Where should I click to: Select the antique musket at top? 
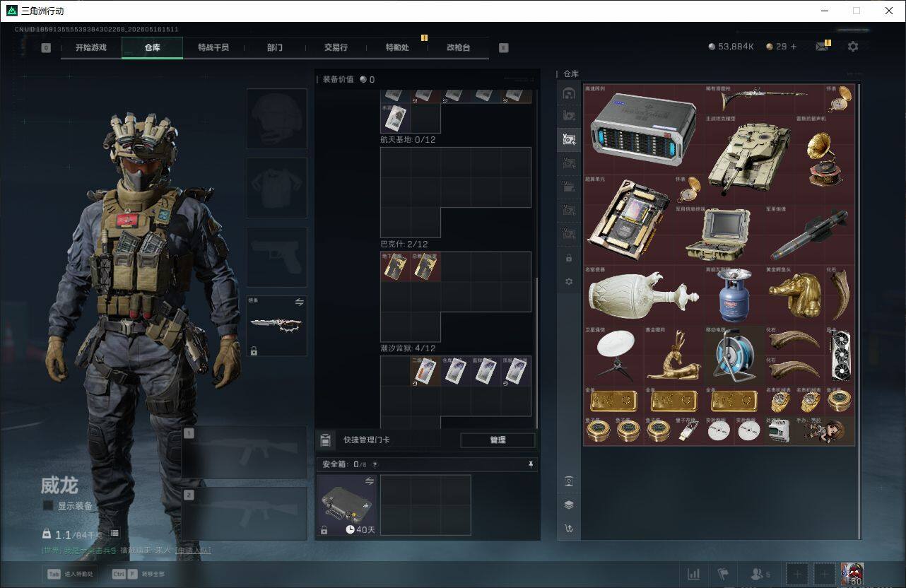(x=764, y=99)
